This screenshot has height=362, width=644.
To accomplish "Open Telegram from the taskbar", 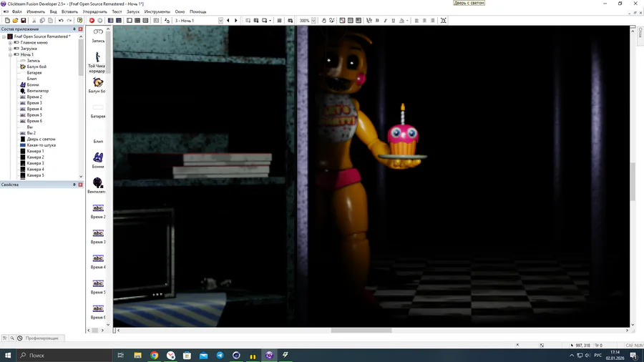I will coord(220,356).
